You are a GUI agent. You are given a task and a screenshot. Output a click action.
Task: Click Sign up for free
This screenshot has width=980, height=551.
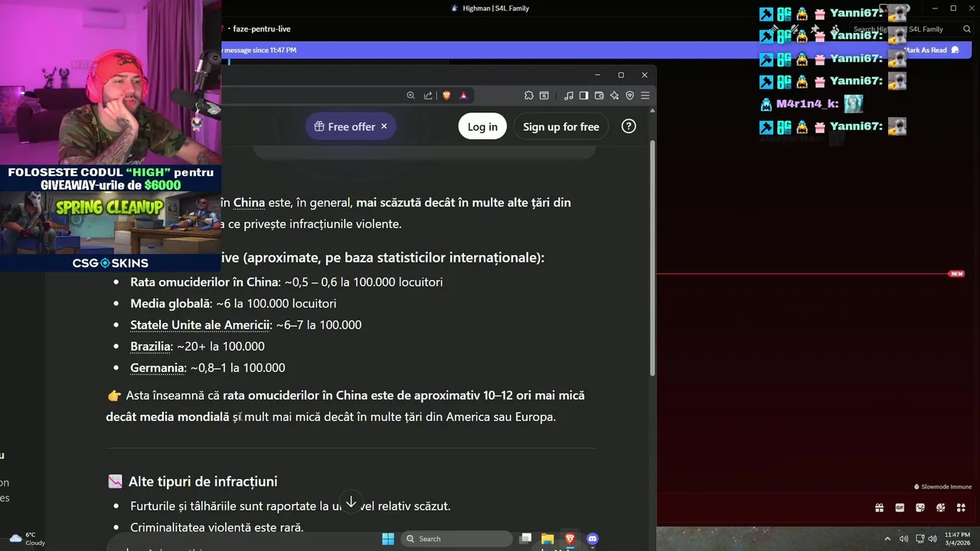point(561,126)
